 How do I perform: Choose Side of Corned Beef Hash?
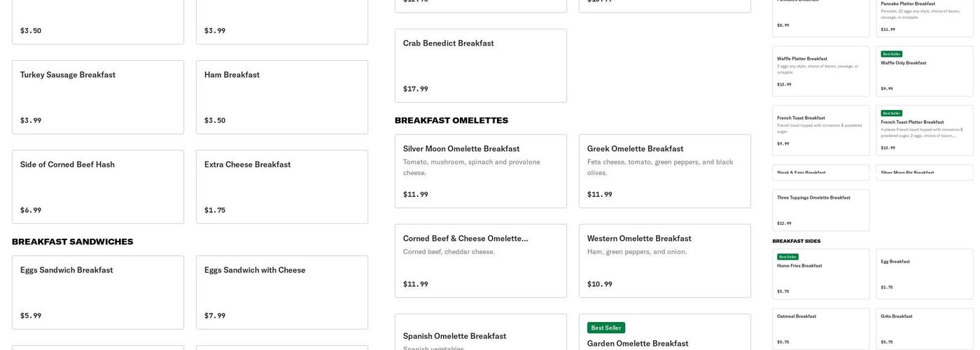[x=98, y=187]
